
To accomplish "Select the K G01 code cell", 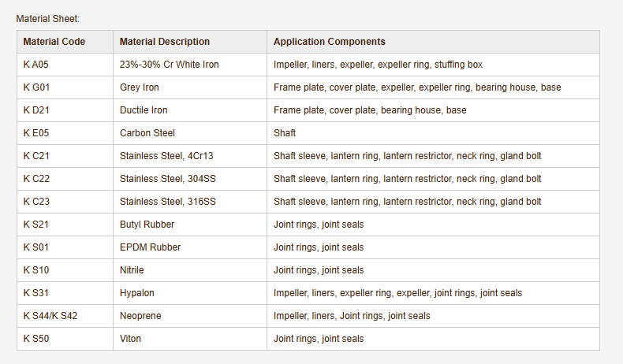I will click(x=37, y=87).
